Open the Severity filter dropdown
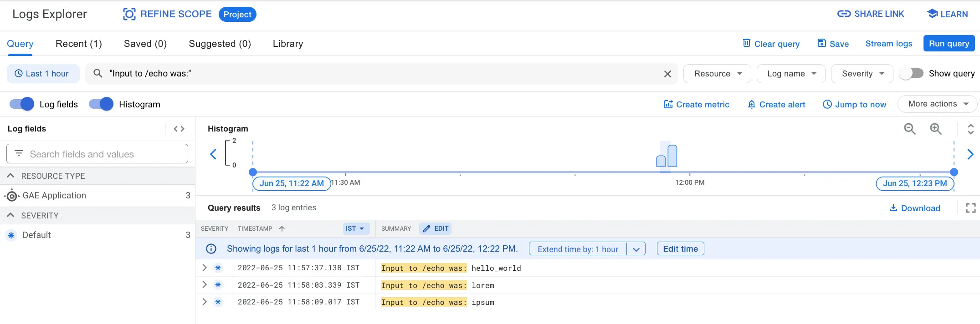This screenshot has width=980, height=324. 862,74
